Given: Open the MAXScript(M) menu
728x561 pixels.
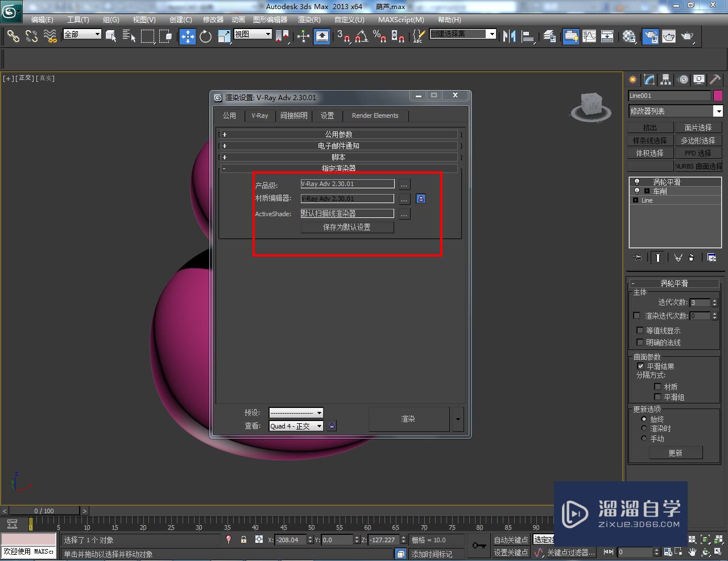Looking at the screenshot, I should [x=401, y=19].
